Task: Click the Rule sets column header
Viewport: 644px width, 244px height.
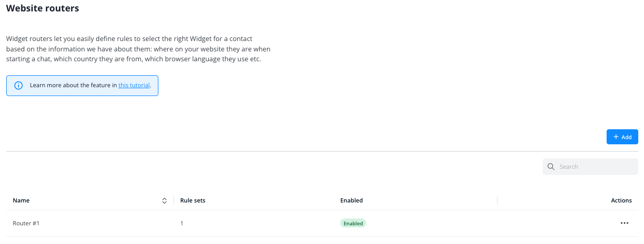Action: click(x=193, y=200)
